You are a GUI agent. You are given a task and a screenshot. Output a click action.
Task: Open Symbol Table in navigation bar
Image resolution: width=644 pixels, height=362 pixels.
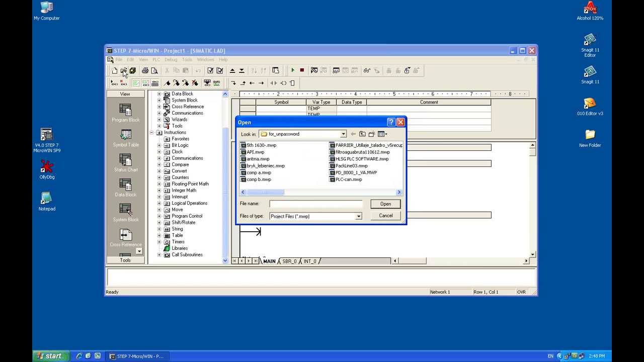coord(125,138)
